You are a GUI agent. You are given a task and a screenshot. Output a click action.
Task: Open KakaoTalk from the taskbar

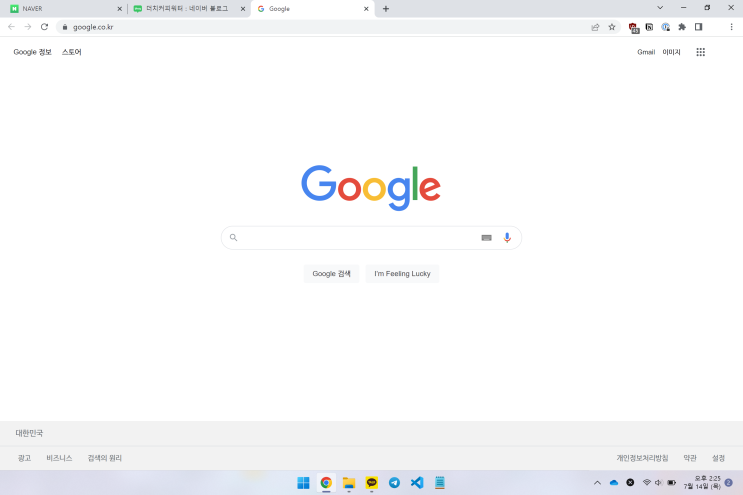pos(372,483)
